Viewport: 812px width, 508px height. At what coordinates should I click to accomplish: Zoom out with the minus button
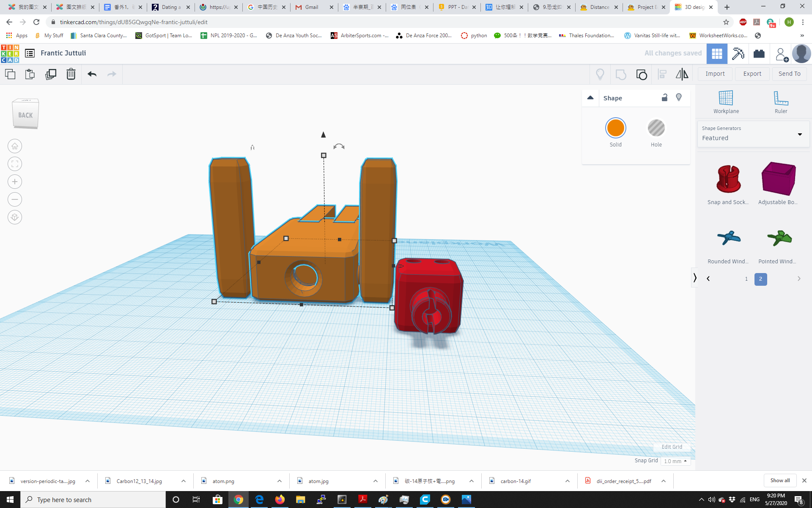pyautogui.click(x=15, y=199)
